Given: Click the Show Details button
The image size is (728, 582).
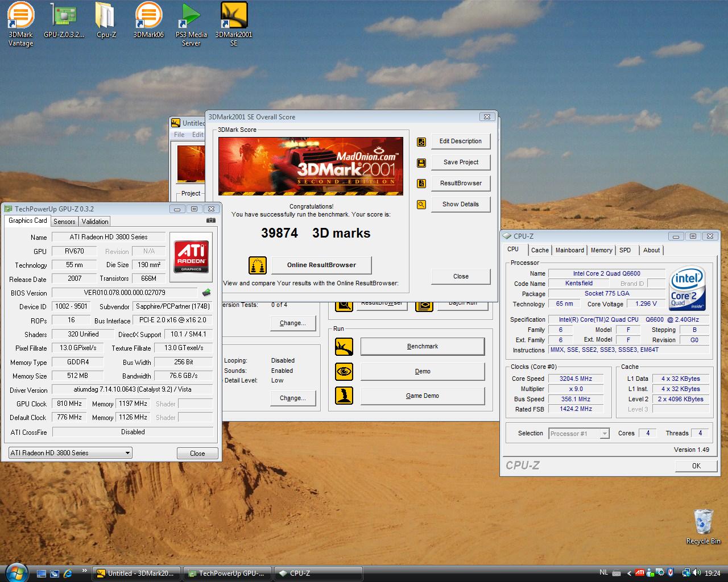Looking at the screenshot, I should click(x=461, y=205).
